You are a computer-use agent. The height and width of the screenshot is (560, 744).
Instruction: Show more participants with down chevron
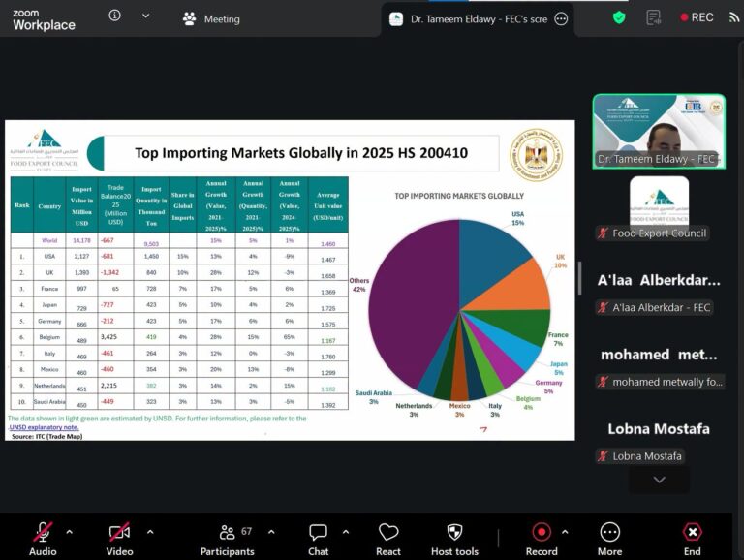[x=659, y=480]
